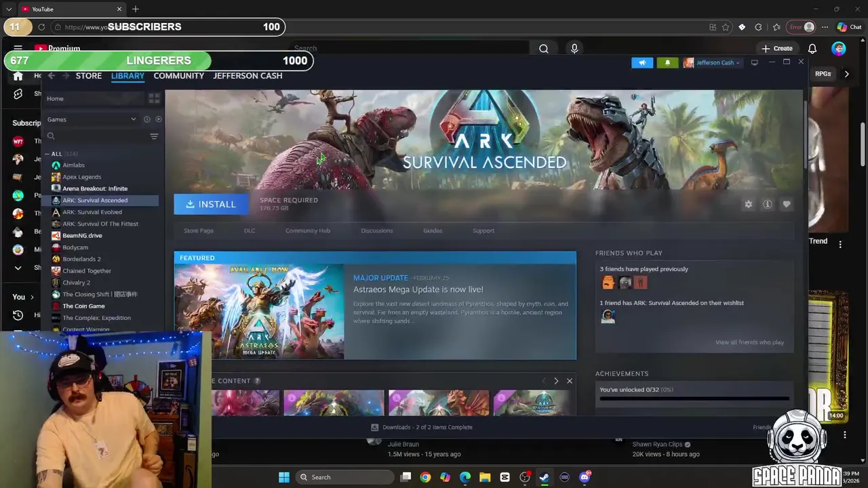868x488 pixels.
Task: Select Bodycam in the game list
Action: point(75,247)
